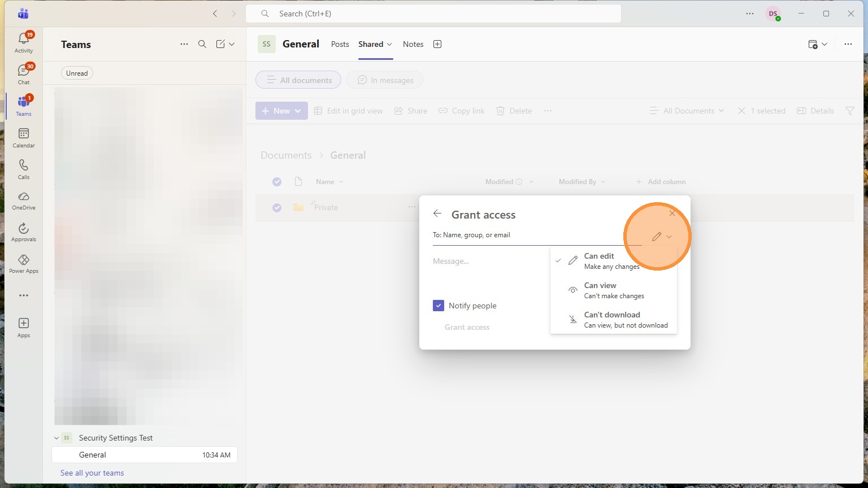Open the Calls app

[24, 169]
